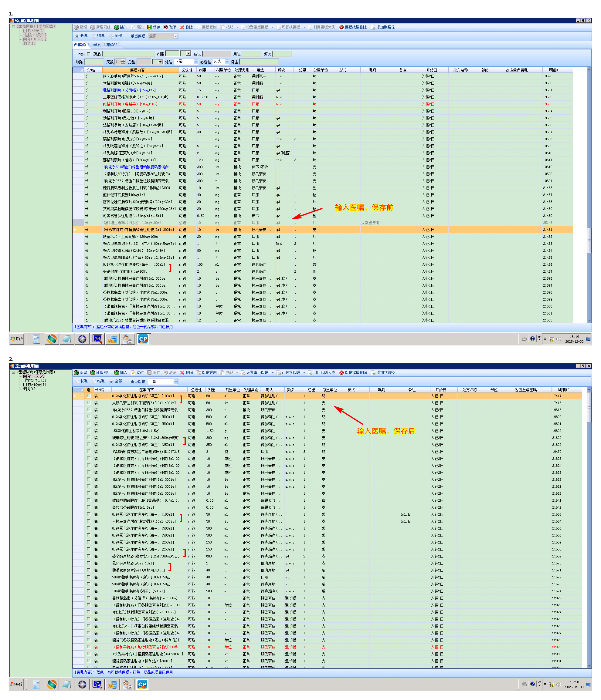
Task: Click the 保存 (save) icon in the upper window
Action: 149,27
